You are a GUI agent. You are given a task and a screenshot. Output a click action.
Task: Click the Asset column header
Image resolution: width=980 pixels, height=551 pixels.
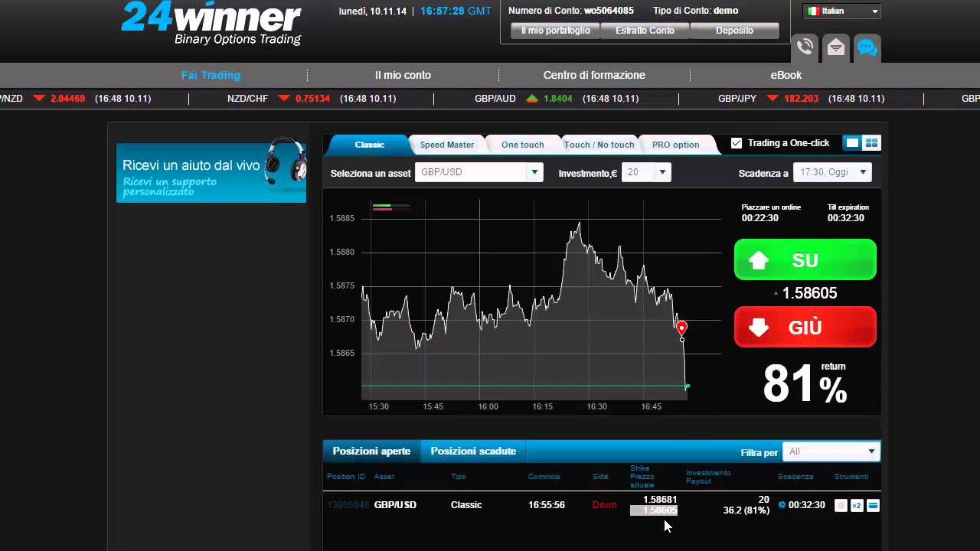[x=384, y=477]
